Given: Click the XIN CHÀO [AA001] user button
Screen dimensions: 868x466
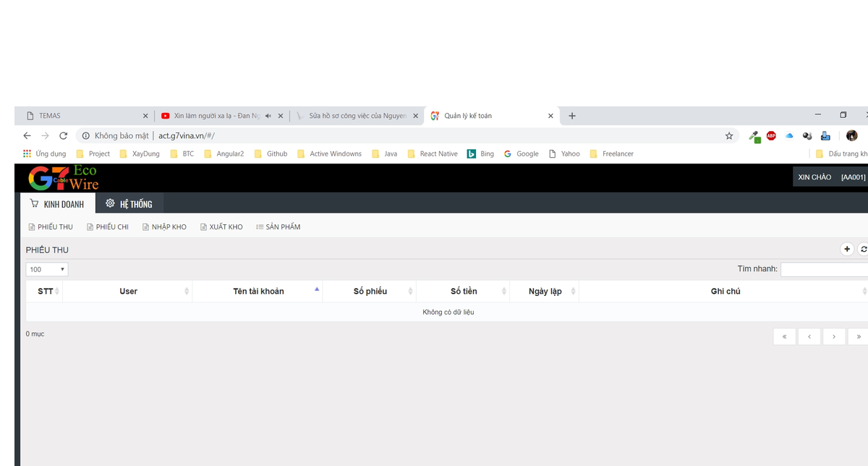Looking at the screenshot, I should point(831,177).
